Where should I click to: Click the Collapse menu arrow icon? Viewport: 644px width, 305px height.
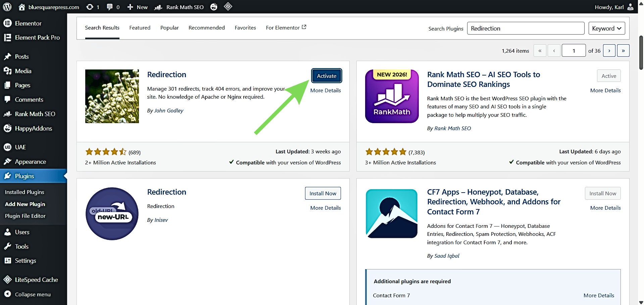[7, 294]
